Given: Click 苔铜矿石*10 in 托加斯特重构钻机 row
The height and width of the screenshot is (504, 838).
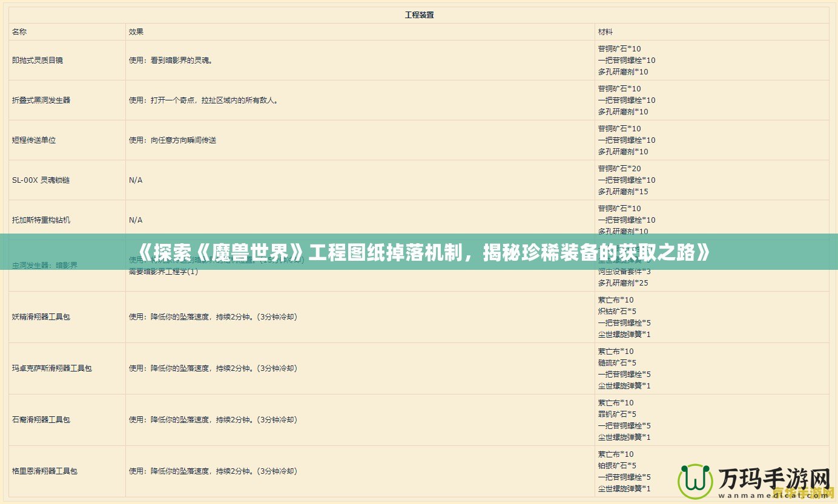Looking at the screenshot, I should [619, 209].
